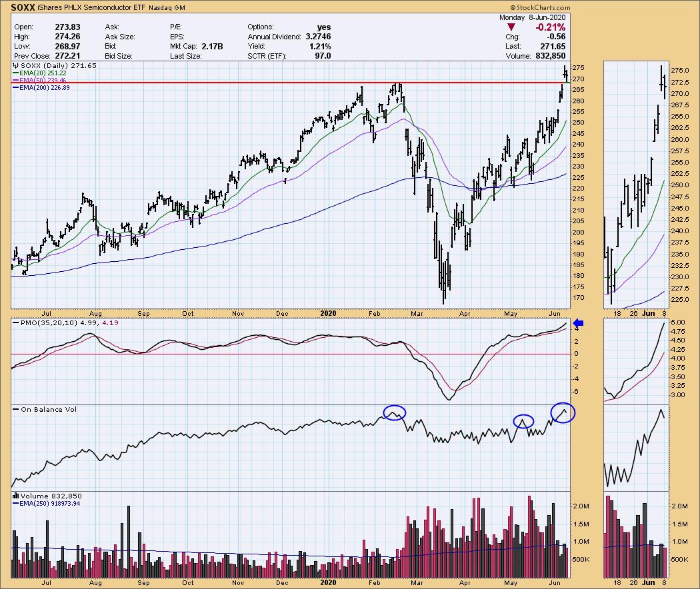Click the Ask Size label
Screen dimensions: 700x589
119,37
